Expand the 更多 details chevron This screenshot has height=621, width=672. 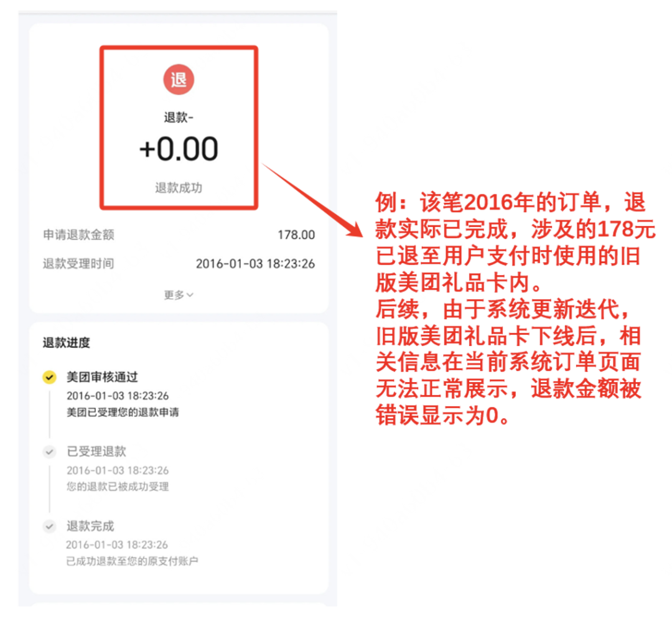[x=179, y=295]
